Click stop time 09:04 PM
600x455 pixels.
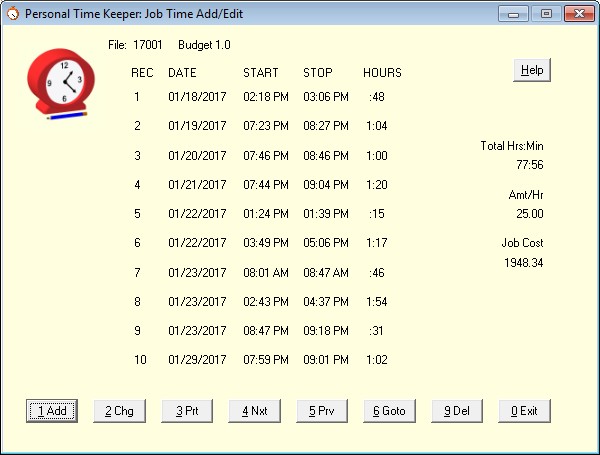coord(326,185)
